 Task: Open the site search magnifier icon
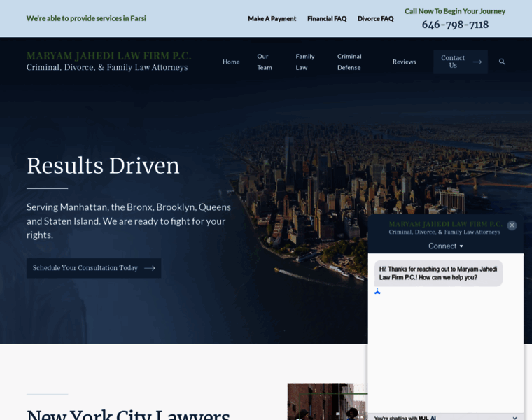pos(502,62)
